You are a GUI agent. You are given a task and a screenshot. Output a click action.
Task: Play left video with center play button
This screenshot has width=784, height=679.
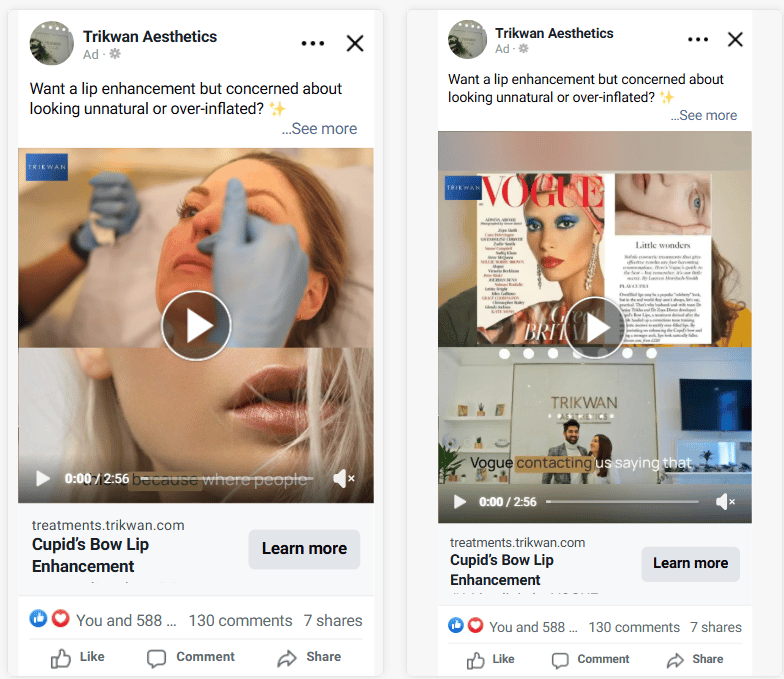[x=196, y=326]
